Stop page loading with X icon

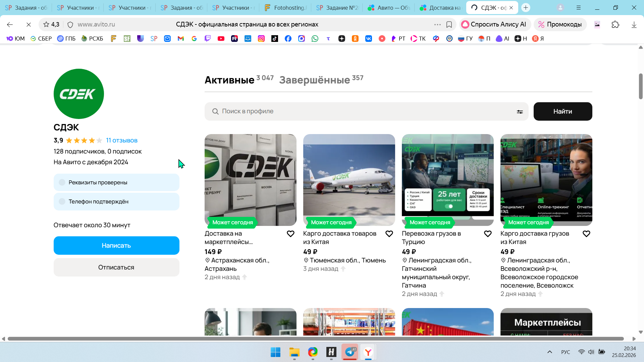coord(29,24)
